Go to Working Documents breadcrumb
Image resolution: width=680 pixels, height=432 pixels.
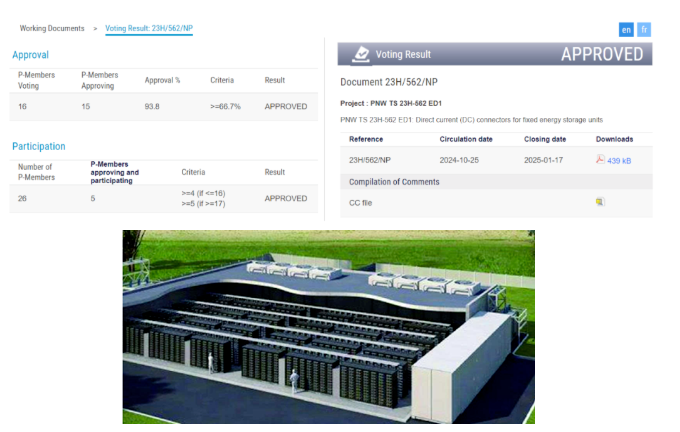coord(52,29)
